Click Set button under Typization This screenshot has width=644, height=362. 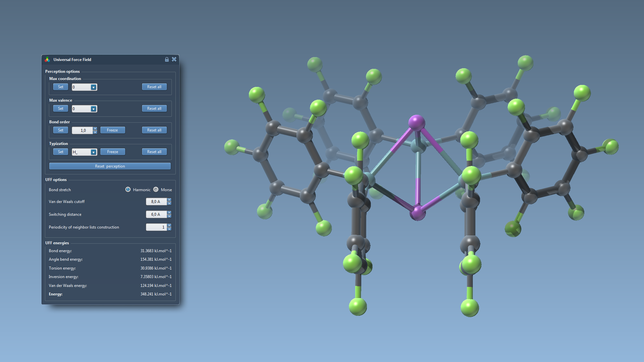[61, 152]
